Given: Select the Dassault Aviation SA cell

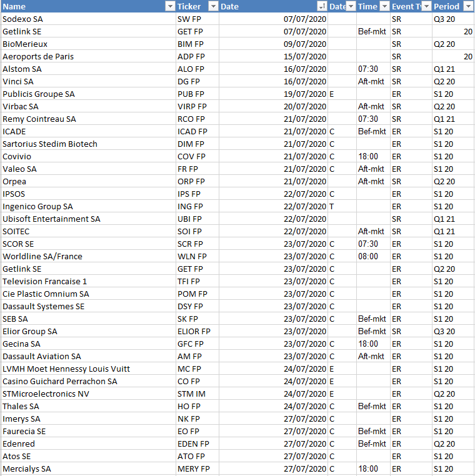Looking at the screenshot, I should click(88, 357).
